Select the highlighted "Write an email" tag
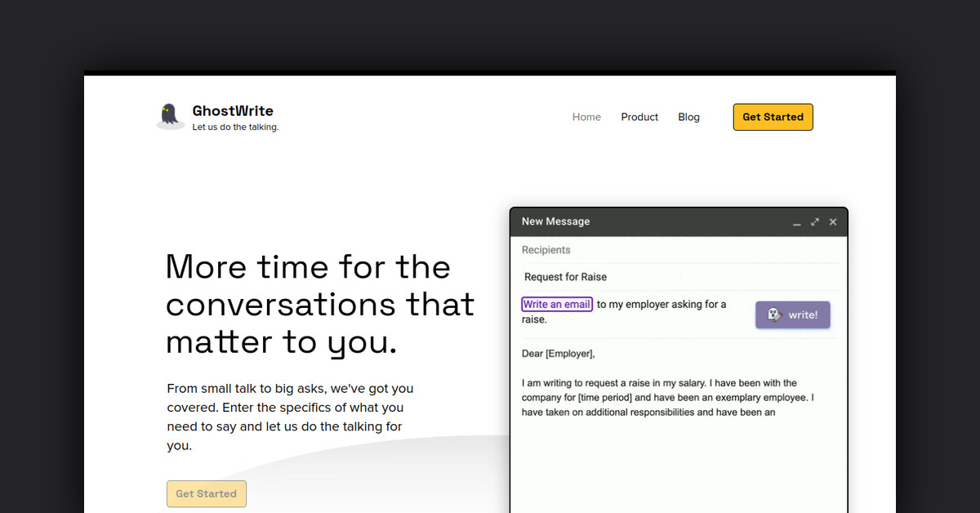The width and height of the screenshot is (980, 513). [557, 305]
